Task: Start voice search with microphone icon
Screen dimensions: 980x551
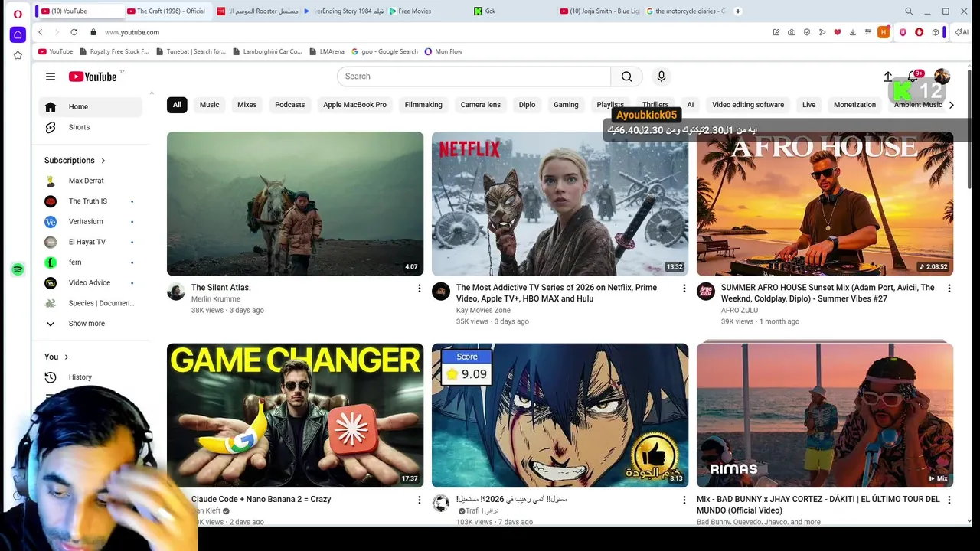Action: (661, 77)
